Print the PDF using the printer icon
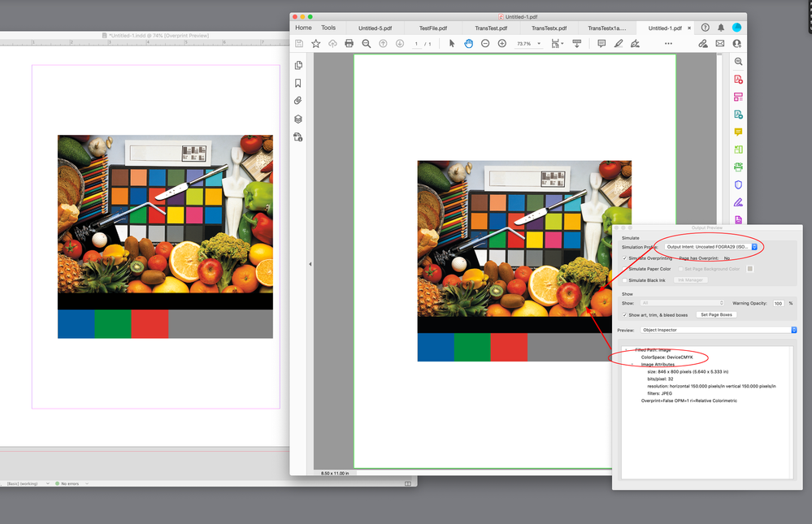The height and width of the screenshot is (524, 812). coord(349,44)
